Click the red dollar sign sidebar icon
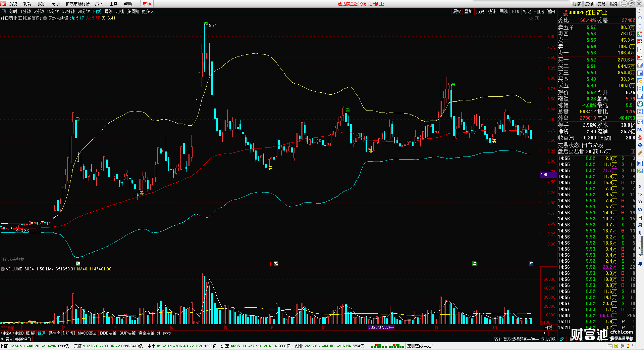644x350 pixels. point(640,138)
